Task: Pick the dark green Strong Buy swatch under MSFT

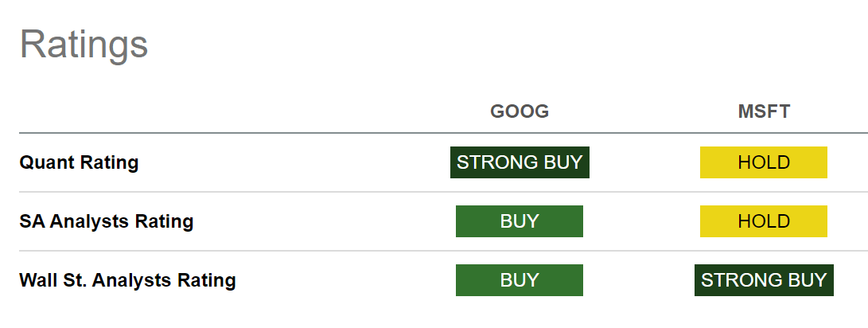Action: coord(763,279)
